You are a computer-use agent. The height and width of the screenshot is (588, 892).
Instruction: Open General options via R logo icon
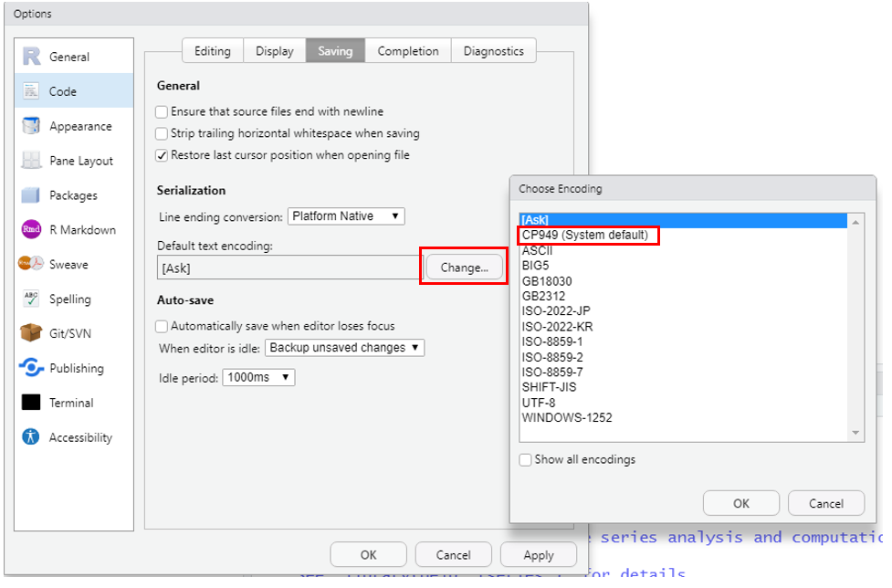tap(31, 57)
